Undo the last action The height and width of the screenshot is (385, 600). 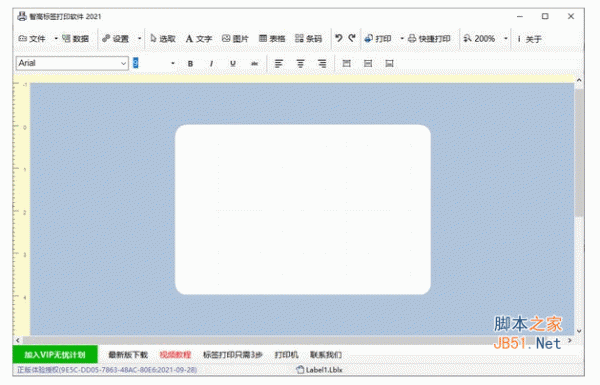[339, 38]
